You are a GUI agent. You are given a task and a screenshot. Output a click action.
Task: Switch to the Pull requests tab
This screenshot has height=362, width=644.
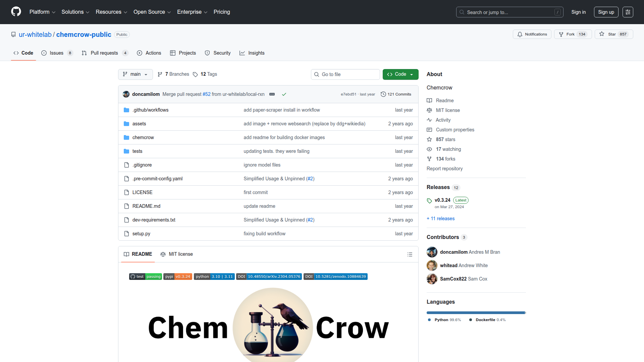point(104,53)
